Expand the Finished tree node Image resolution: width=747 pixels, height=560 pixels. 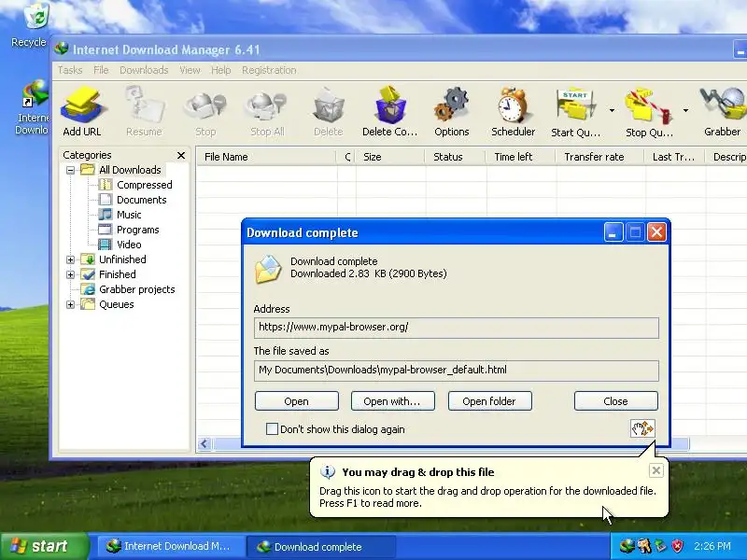point(71,274)
